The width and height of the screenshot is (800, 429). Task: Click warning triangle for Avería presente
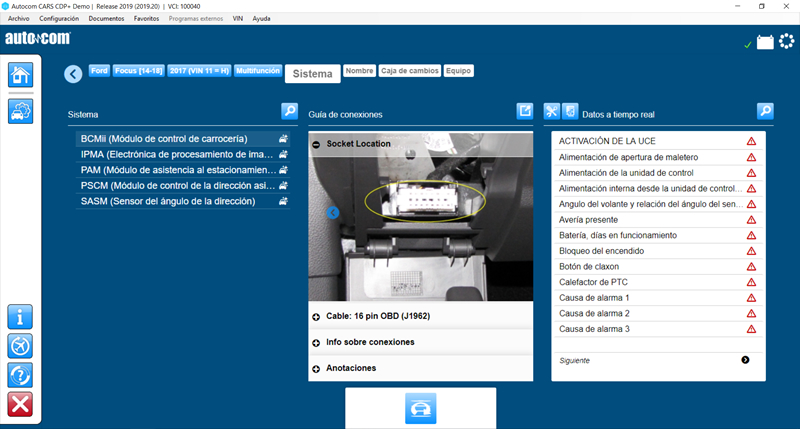751,220
